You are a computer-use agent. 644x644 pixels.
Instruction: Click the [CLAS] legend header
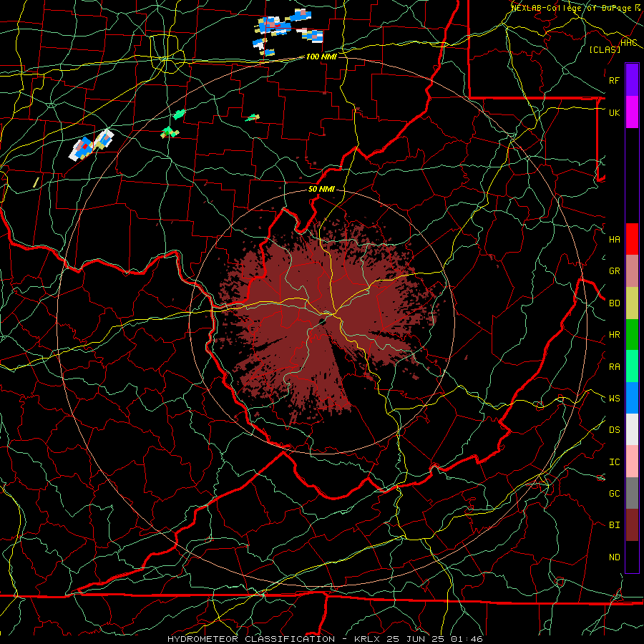coord(604,49)
